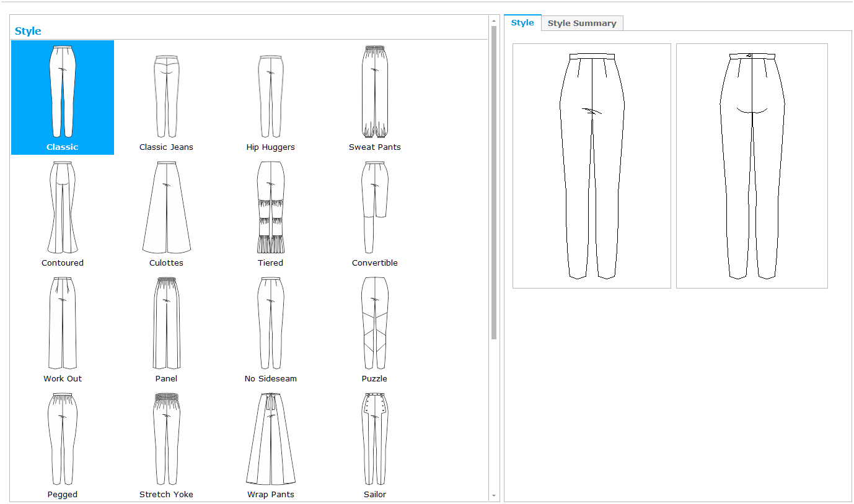Image resolution: width=854 pixels, height=504 pixels.
Task: Choose the Contoured pants icon
Action: (x=63, y=207)
